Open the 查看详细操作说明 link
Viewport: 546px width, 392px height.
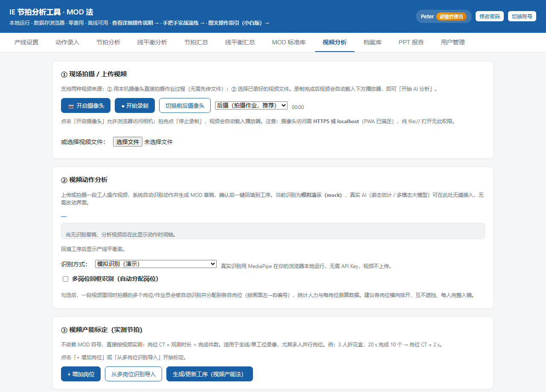[136, 23]
